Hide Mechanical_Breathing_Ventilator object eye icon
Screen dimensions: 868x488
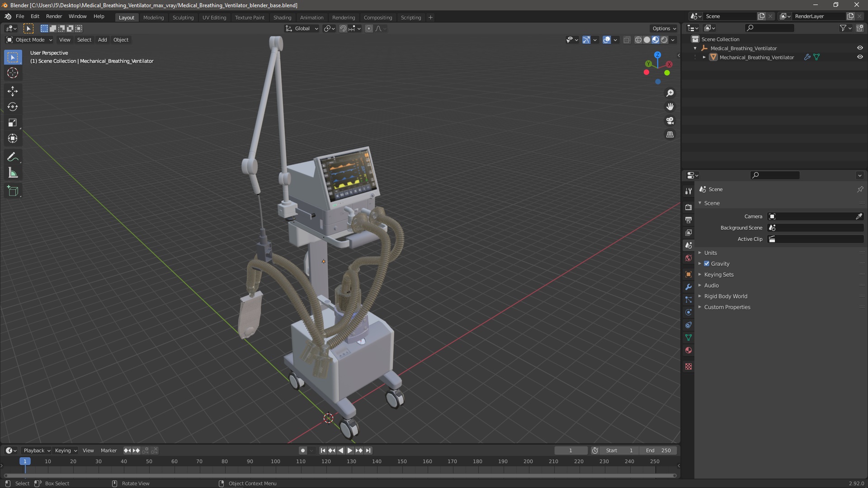(860, 57)
